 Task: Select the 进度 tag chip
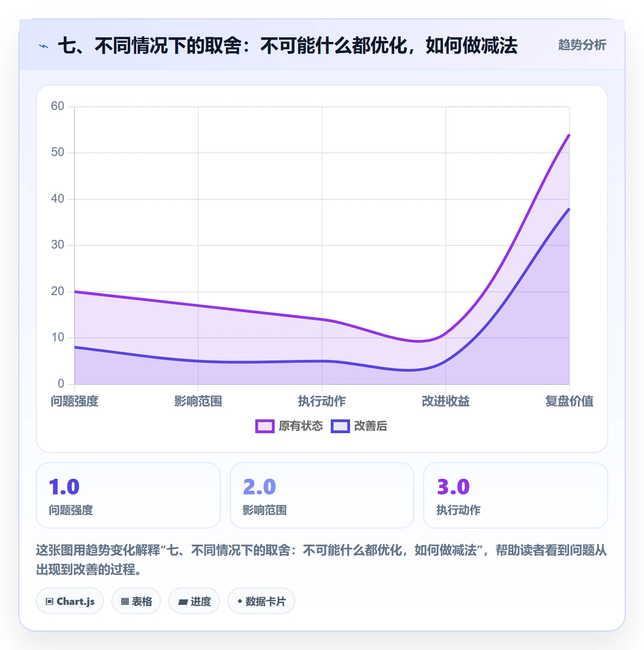coord(194,601)
